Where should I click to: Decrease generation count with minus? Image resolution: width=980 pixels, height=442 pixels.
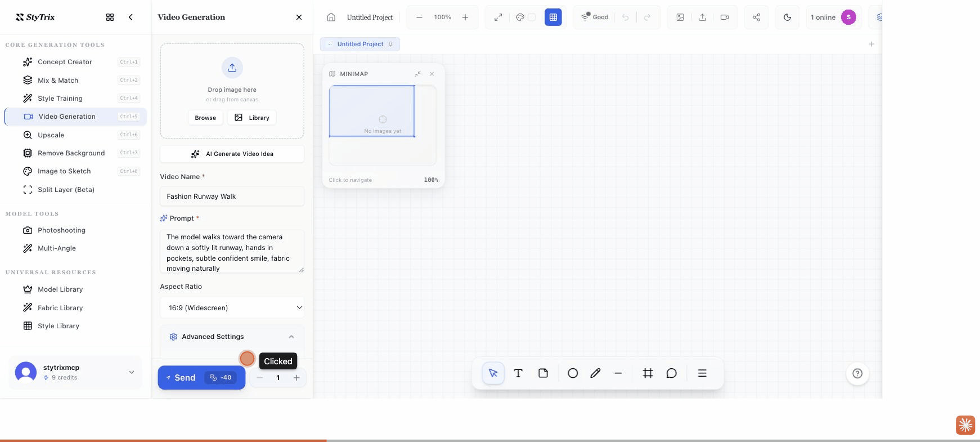[x=260, y=378]
